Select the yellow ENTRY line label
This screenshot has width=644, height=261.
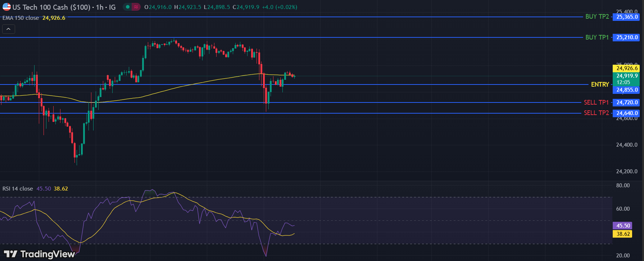point(600,84)
